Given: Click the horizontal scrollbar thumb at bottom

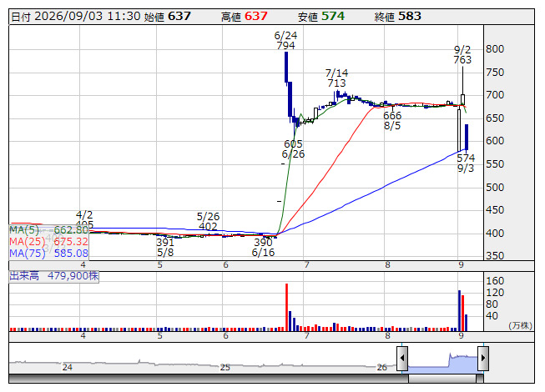Looking at the screenshot, I should (x=442, y=379).
